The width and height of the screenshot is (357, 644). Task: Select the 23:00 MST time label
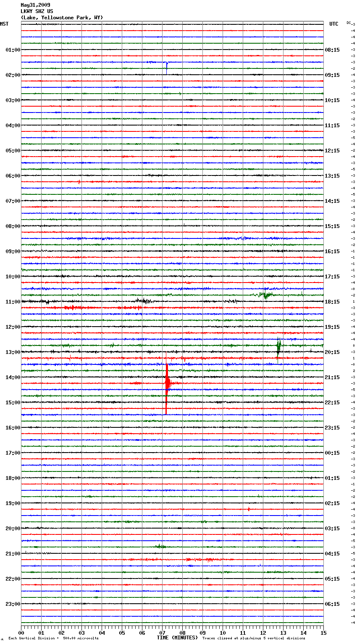13,604
